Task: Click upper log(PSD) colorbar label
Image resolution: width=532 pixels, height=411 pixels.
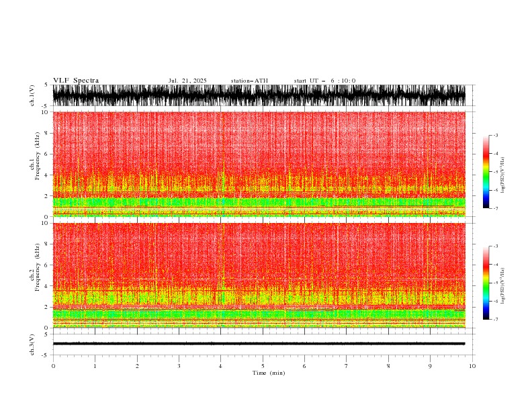Action: point(503,175)
